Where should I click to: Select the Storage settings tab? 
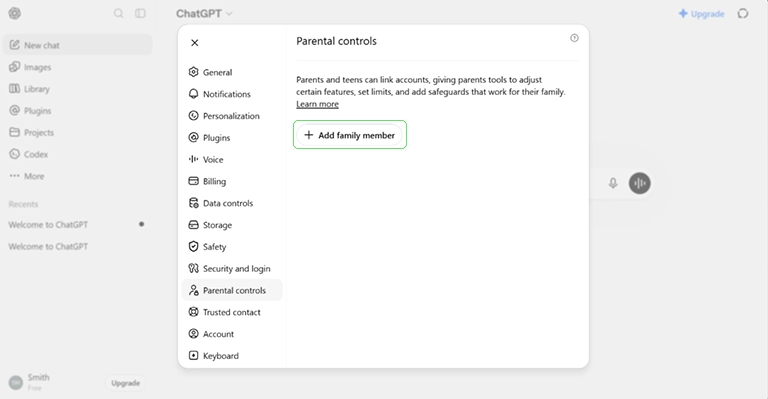coord(232,225)
